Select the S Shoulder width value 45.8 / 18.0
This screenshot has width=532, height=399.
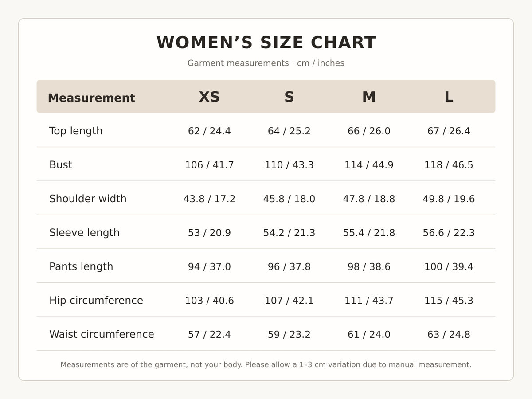(289, 199)
